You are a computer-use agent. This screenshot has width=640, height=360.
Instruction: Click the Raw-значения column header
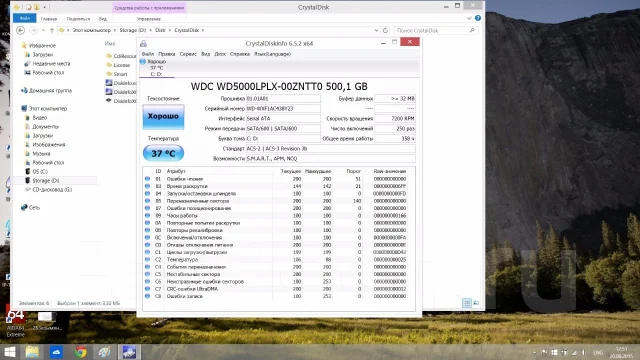pos(389,171)
